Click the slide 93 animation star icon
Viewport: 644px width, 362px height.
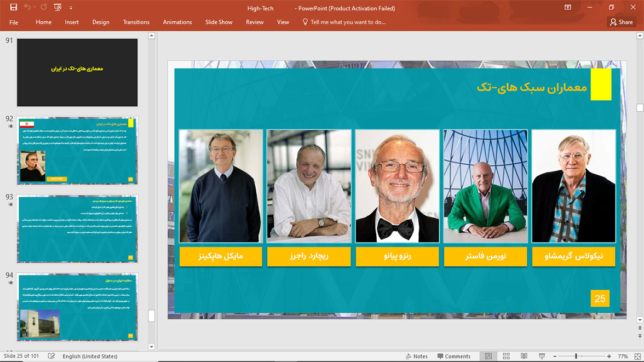point(11,205)
